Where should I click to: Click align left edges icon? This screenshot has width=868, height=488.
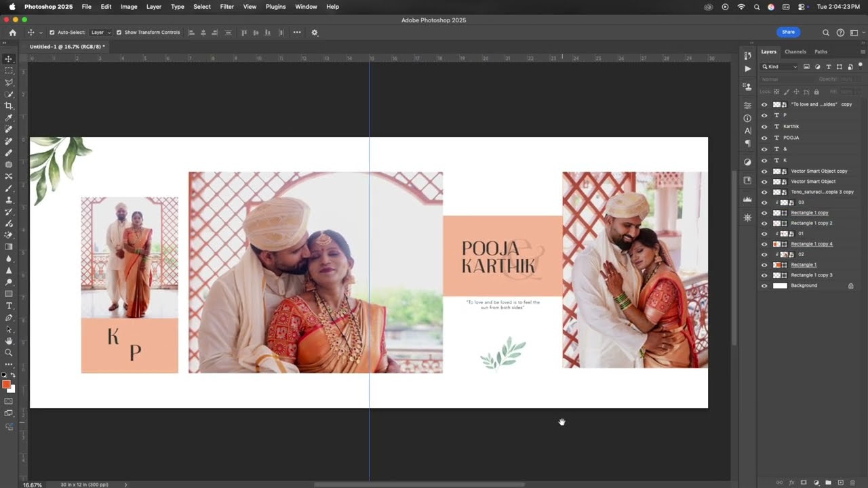pos(191,33)
